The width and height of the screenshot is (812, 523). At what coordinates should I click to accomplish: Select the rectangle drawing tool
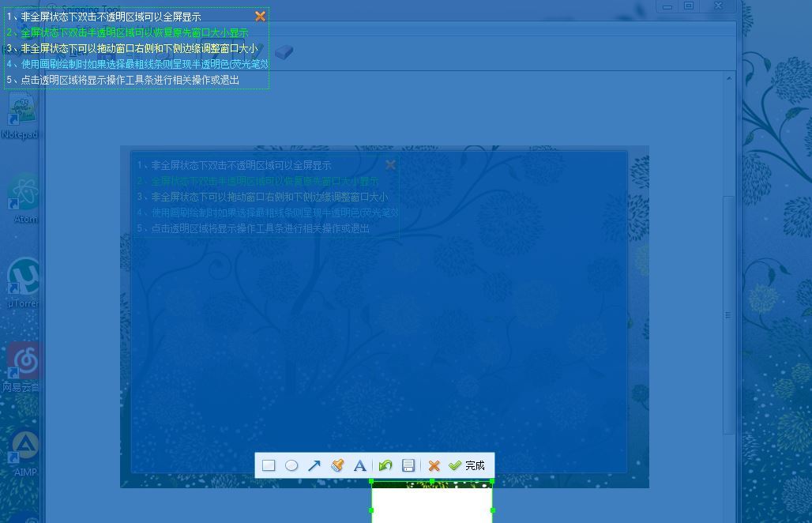(269, 465)
